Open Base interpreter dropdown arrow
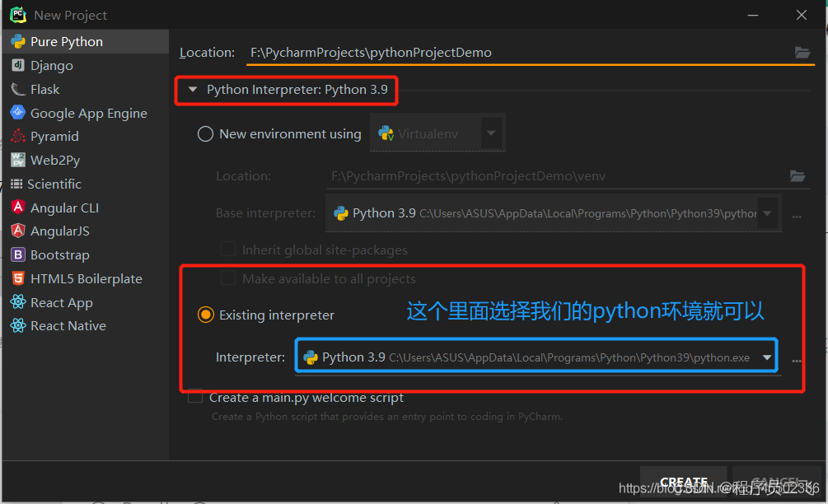This screenshot has height=504, width=828. (767, 213)
